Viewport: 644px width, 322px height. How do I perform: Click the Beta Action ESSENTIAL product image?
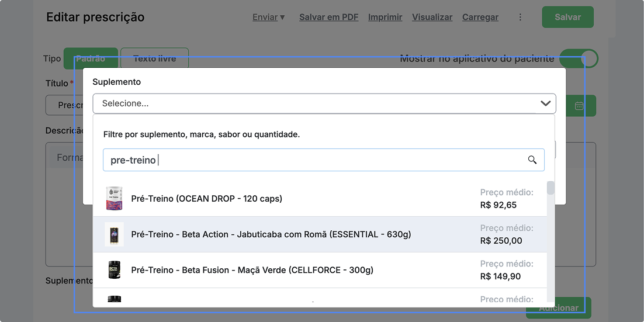[x=114, y=234]
